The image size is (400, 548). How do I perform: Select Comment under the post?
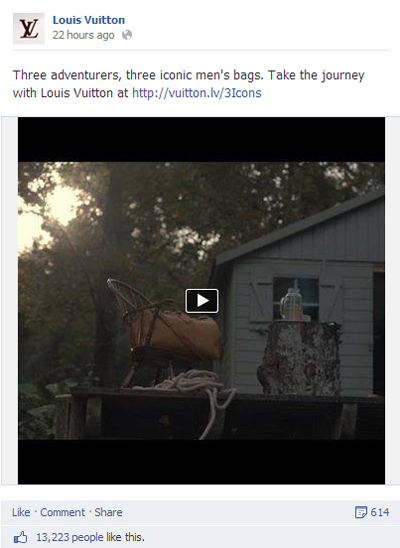tap(63, 512)
